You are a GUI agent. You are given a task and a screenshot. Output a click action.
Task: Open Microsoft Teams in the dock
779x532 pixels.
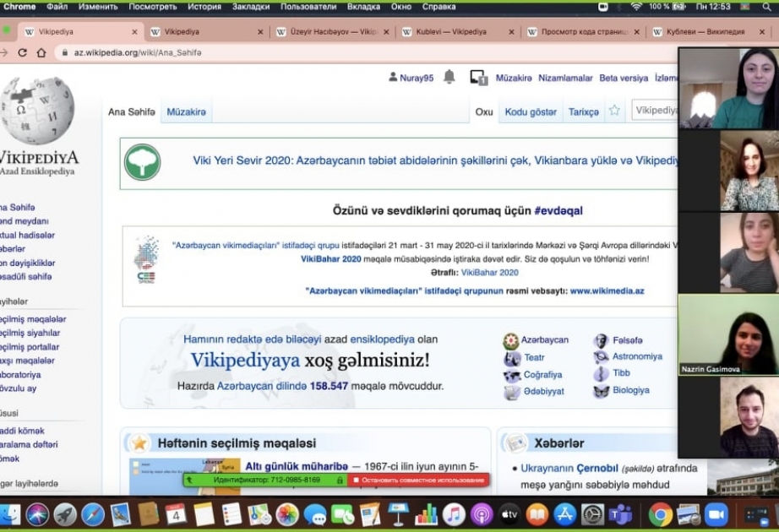pos(620,514)
